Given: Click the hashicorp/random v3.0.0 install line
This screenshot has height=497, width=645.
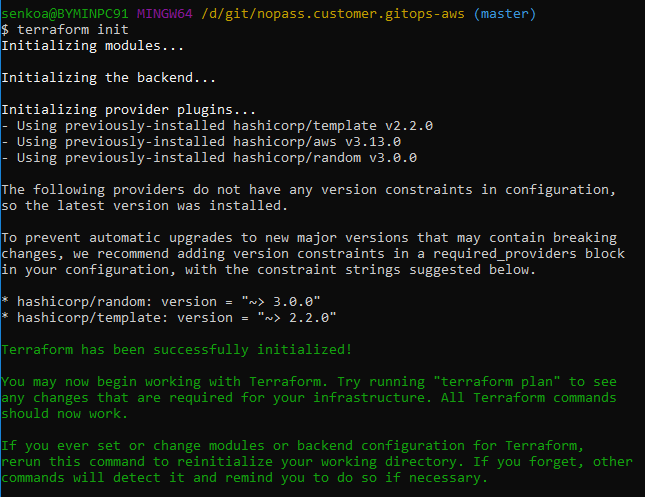Looking at the screenshot, I should tap(208, 158).
